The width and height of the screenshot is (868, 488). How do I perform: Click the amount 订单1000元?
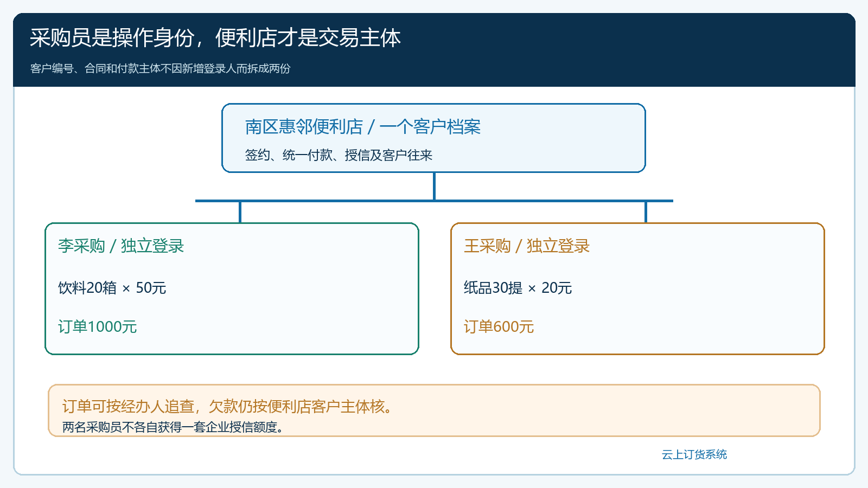pyautogui.click(x=97, y=326)
